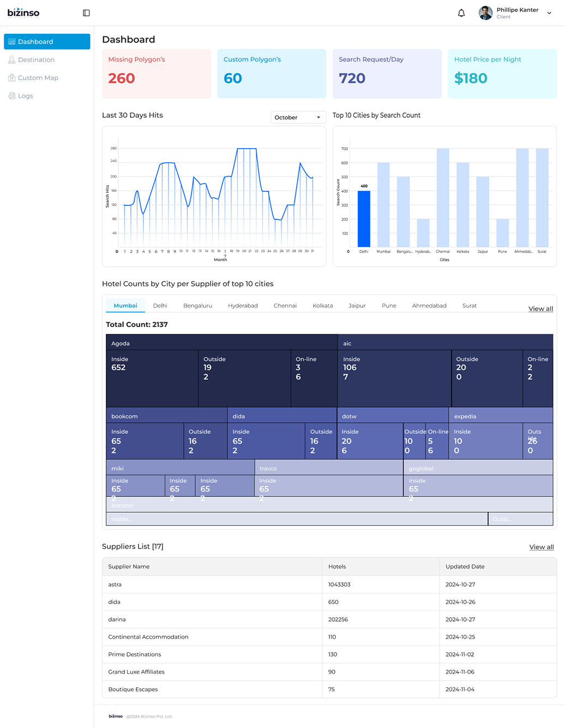Click View all for suppliers list
The image size is (565, 728).
[542, 547]
